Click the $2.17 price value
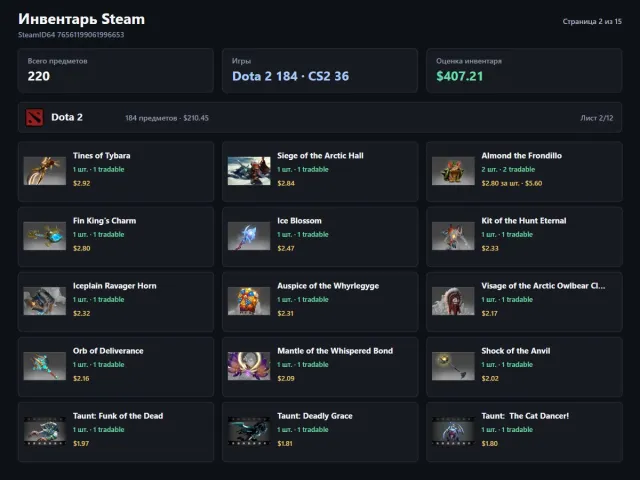The height and width of the screenshot is (480, 640). pos(489,313)
